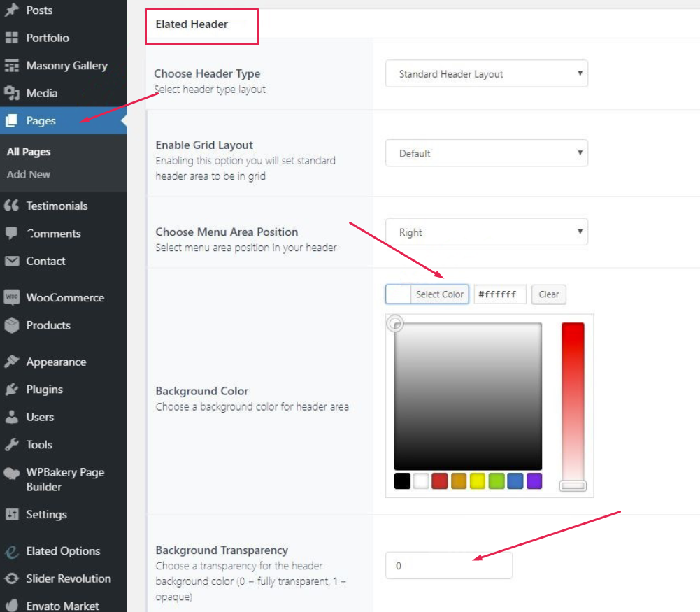Open the Menu Area Position dropdown
This screenshot has height=612, width=700.
(486, 232)
